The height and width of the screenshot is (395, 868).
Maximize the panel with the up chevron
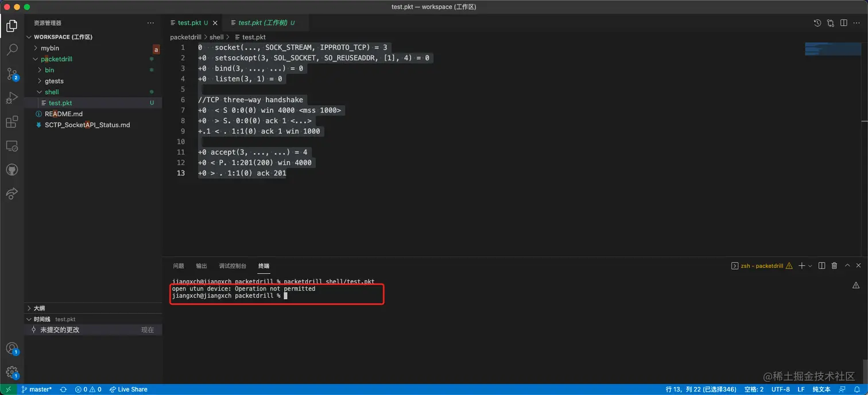(x=847, y=266)
